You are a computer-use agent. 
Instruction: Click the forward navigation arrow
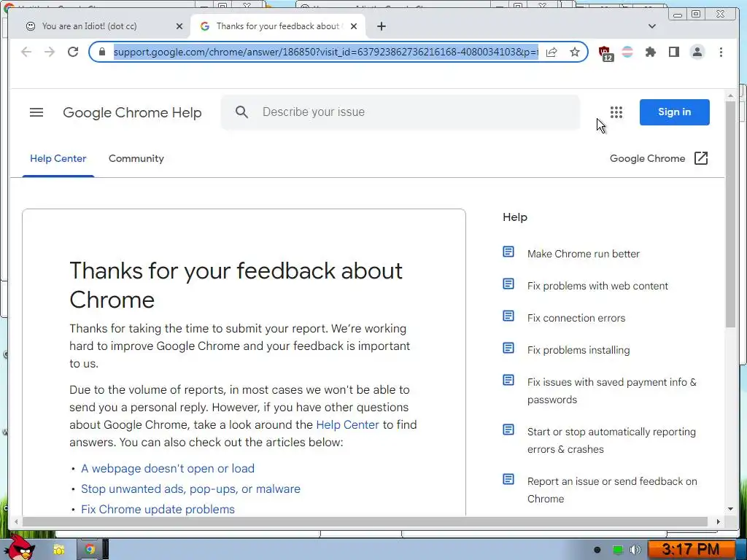[50, 52]
